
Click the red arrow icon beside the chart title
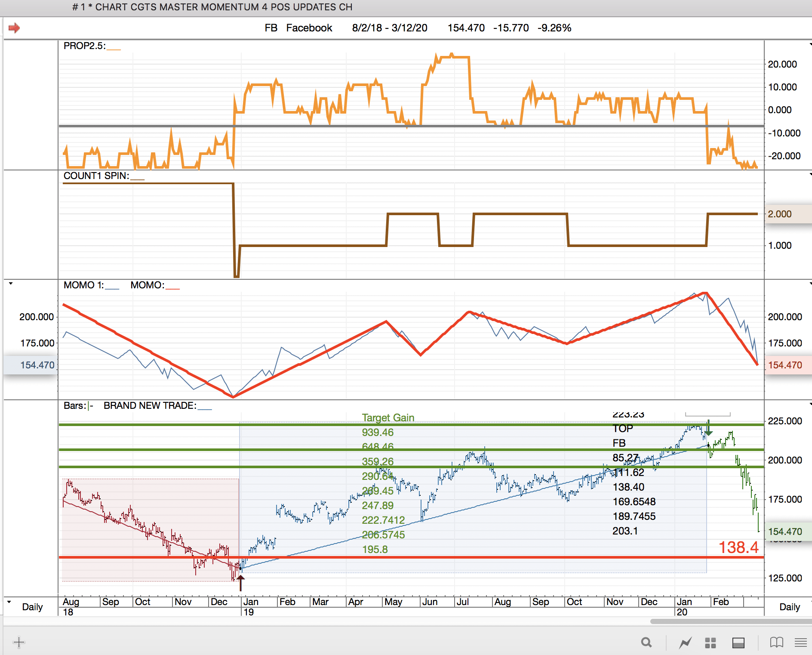[x=14, y=28]
